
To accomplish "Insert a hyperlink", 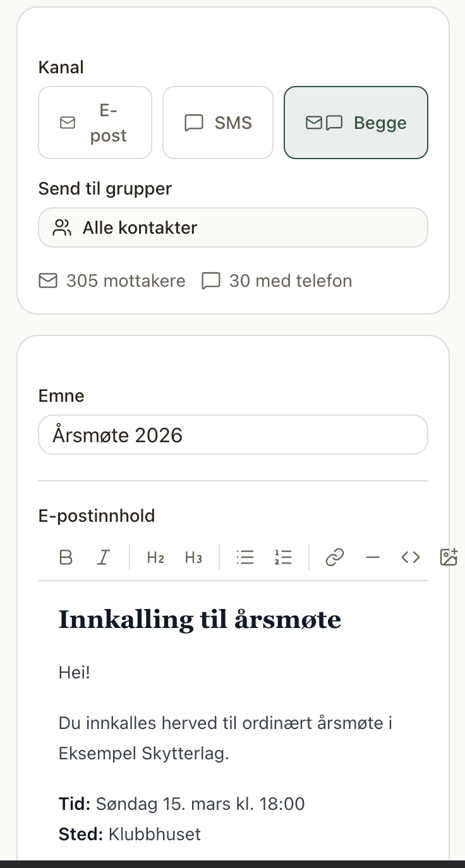I will tap(334, 557).
